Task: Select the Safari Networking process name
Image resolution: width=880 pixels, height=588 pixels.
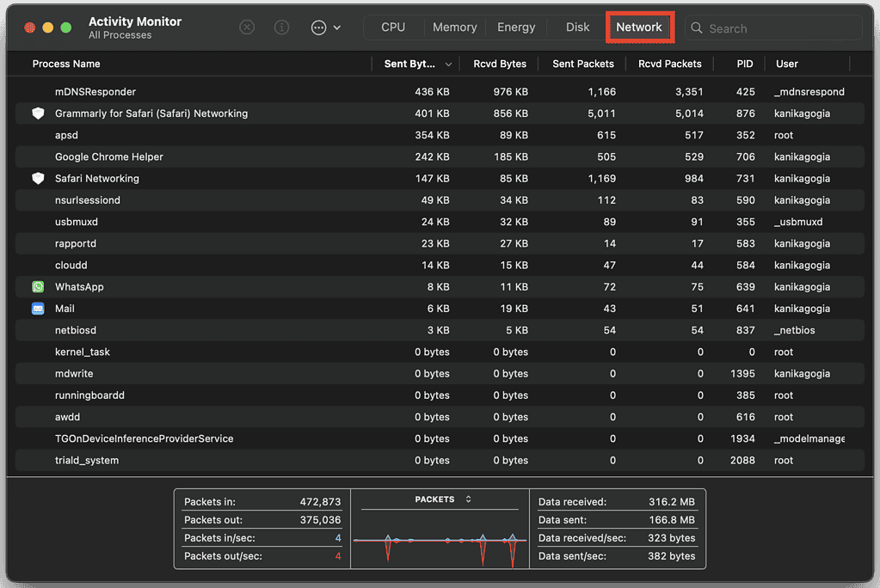Action: (97, 179)
